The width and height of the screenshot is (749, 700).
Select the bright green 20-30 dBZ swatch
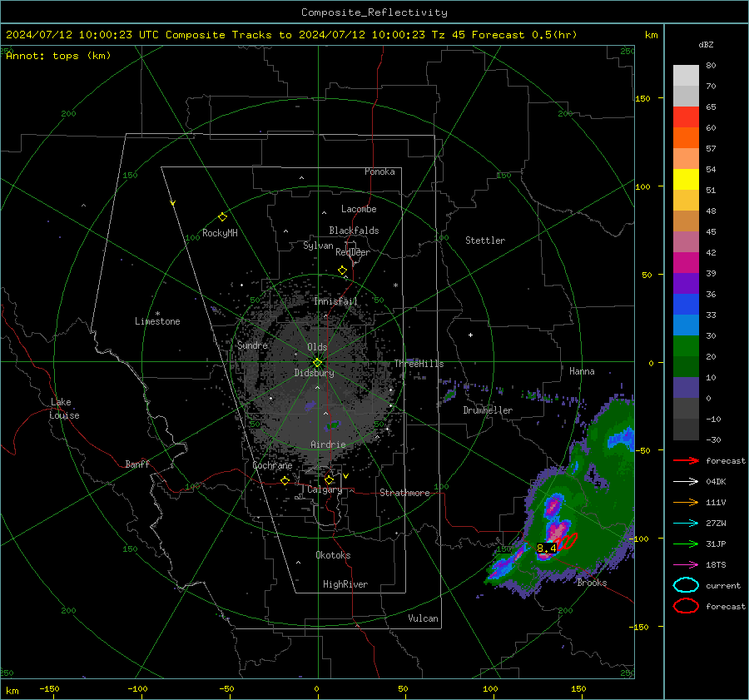tap(686, 346)
